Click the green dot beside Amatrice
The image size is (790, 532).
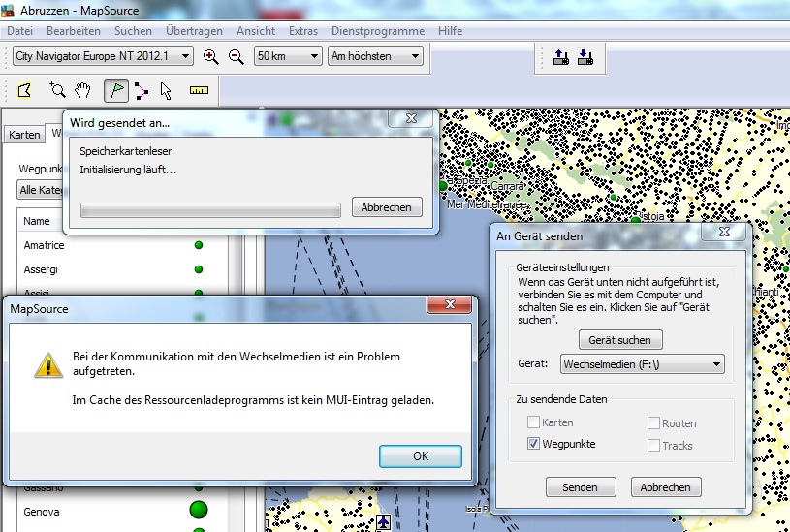point(199,245)
